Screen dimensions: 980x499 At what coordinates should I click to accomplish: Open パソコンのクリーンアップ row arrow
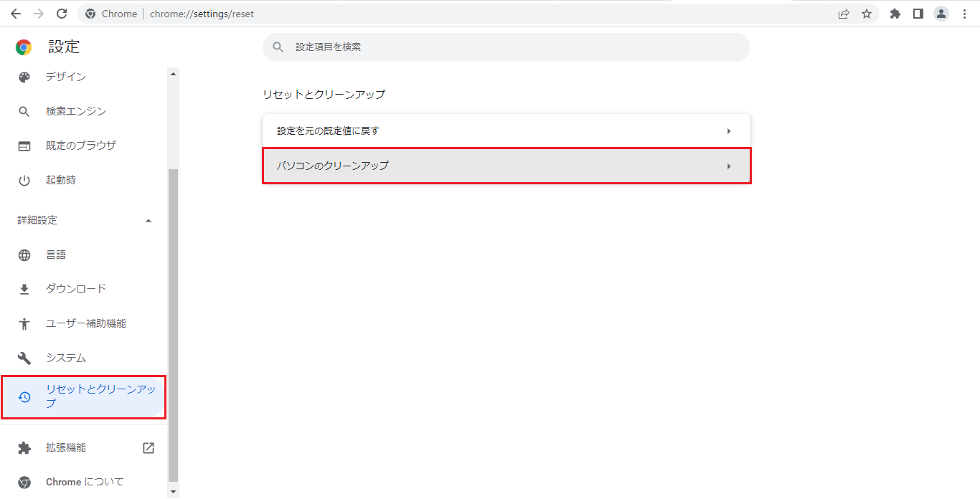tap(728, 166)
